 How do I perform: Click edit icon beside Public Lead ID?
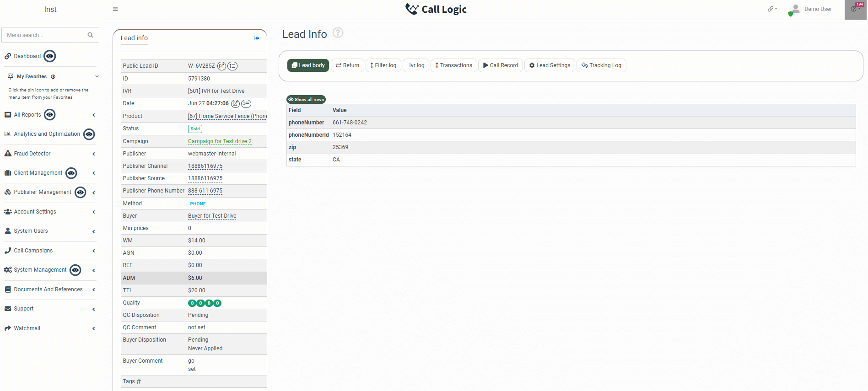(221, 66)
